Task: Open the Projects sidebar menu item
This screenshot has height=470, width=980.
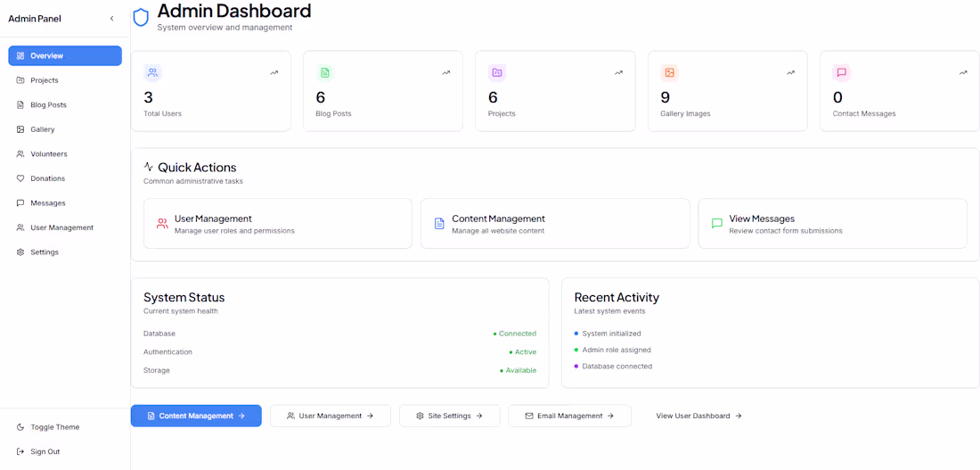Action: [x=45, y=80]
